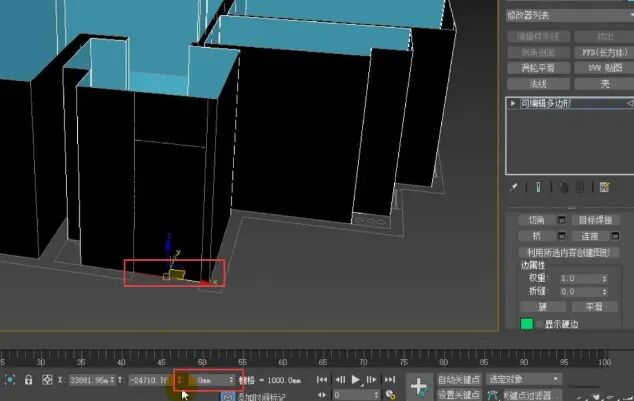
Task: Open time configuration icon
Action: 390,395
